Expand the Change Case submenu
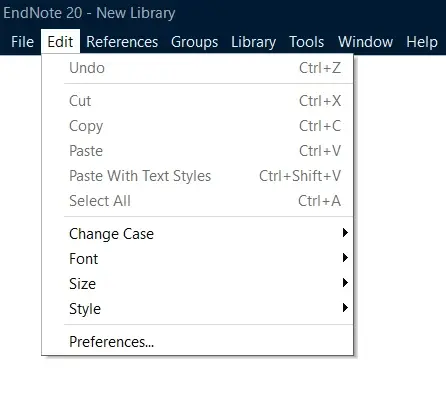The width and height of the screenshot is (446, 406). (197, 234)
